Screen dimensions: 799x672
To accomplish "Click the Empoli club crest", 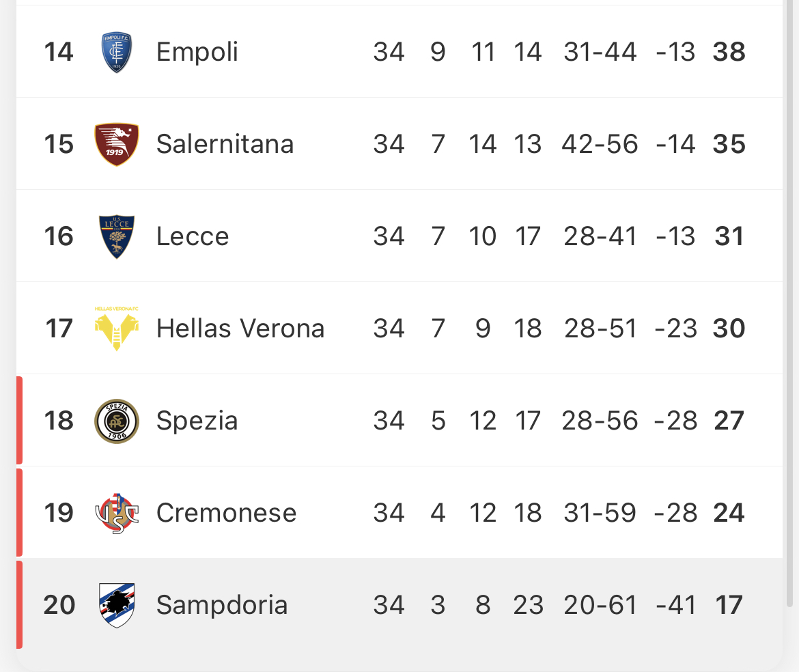I will pos(117,52).
